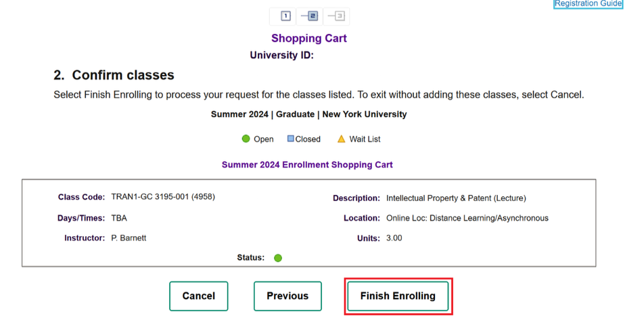Select class code TRAN1-GC 3195-001 (4958)

point(163,197)
